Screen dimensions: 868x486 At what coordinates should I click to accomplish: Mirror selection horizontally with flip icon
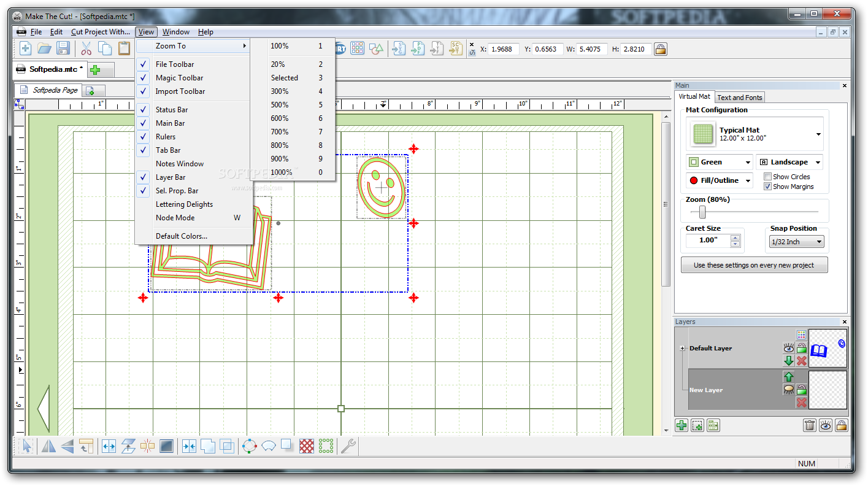pos(48,446)
